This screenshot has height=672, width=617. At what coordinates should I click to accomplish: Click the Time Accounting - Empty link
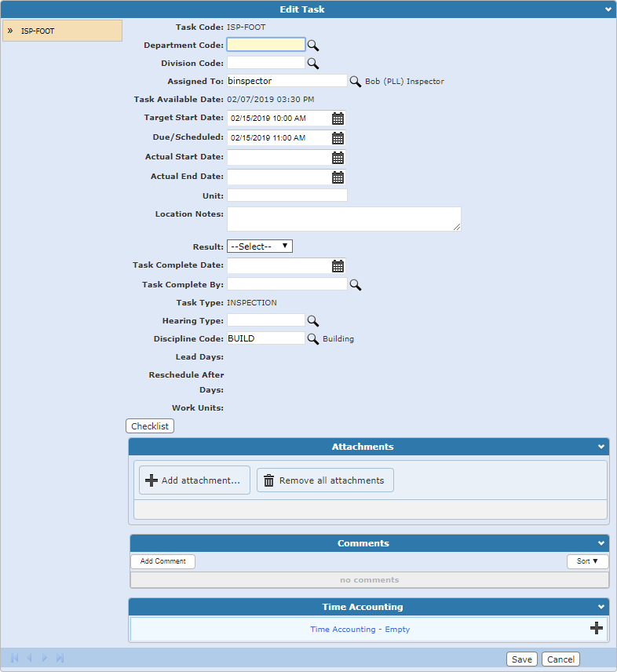pos(360,629)
